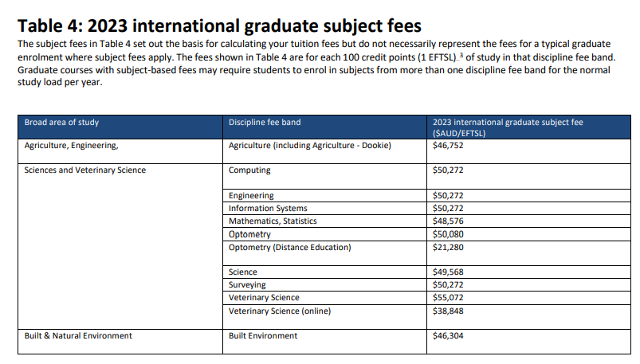
Task: Select the $49,568 Science fee value
Action: pyautogui.click(x=447, y=272)
